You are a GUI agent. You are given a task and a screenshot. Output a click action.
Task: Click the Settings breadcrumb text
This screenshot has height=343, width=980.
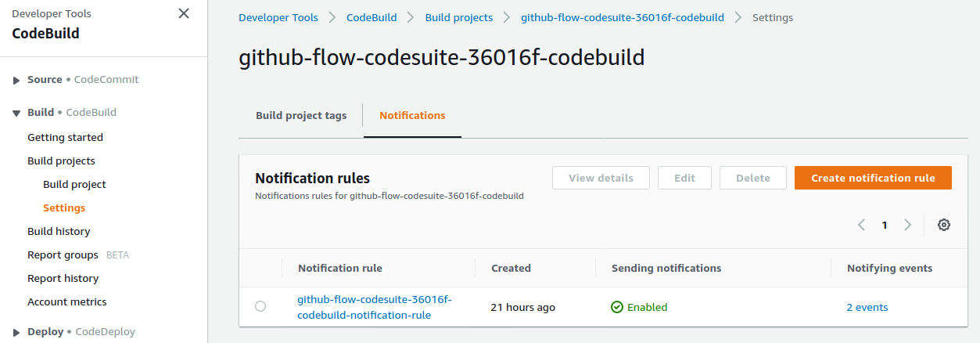(773, 17)
